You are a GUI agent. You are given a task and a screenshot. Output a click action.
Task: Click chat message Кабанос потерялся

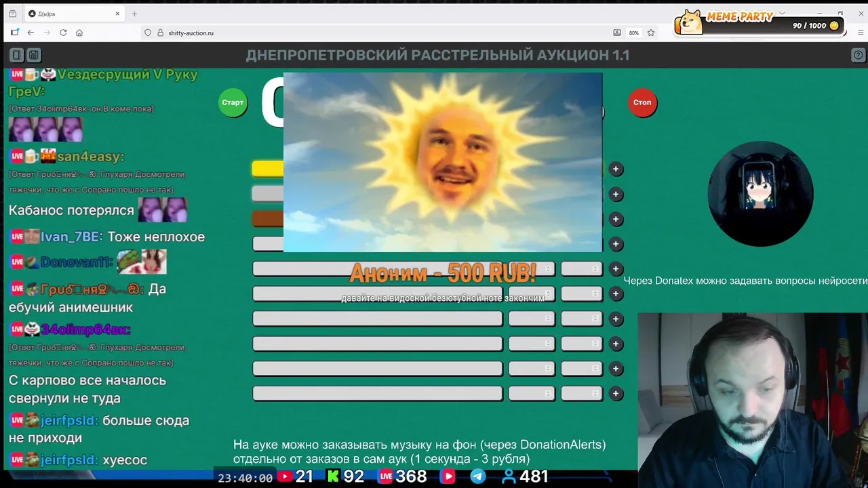(x=71, y=210)
